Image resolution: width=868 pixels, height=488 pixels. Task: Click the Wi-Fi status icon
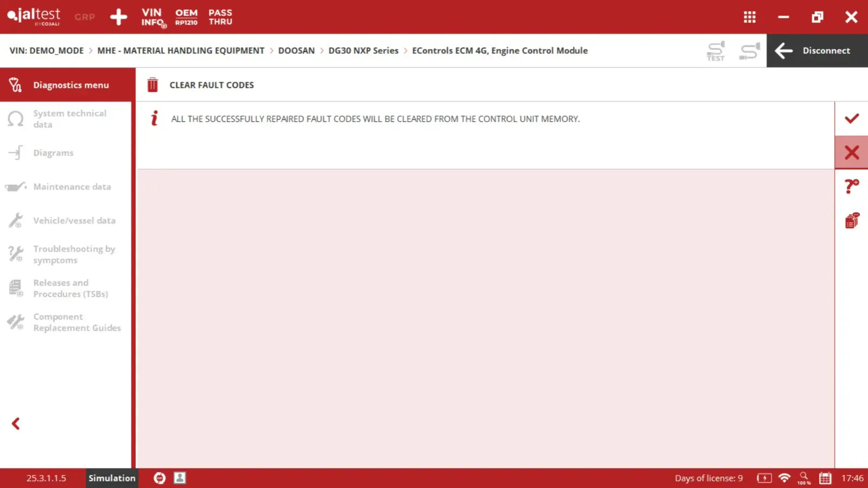[x=784, y=478]
